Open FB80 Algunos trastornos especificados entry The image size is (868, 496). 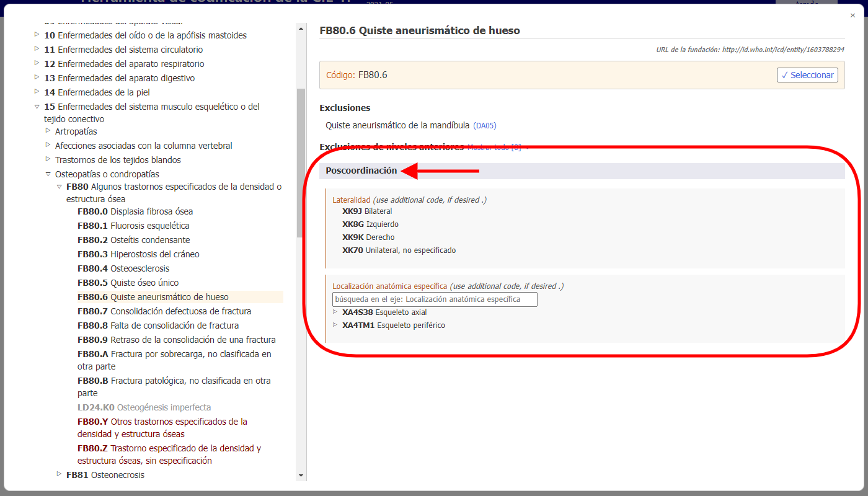pyautogui.click(x=174, y=193)
